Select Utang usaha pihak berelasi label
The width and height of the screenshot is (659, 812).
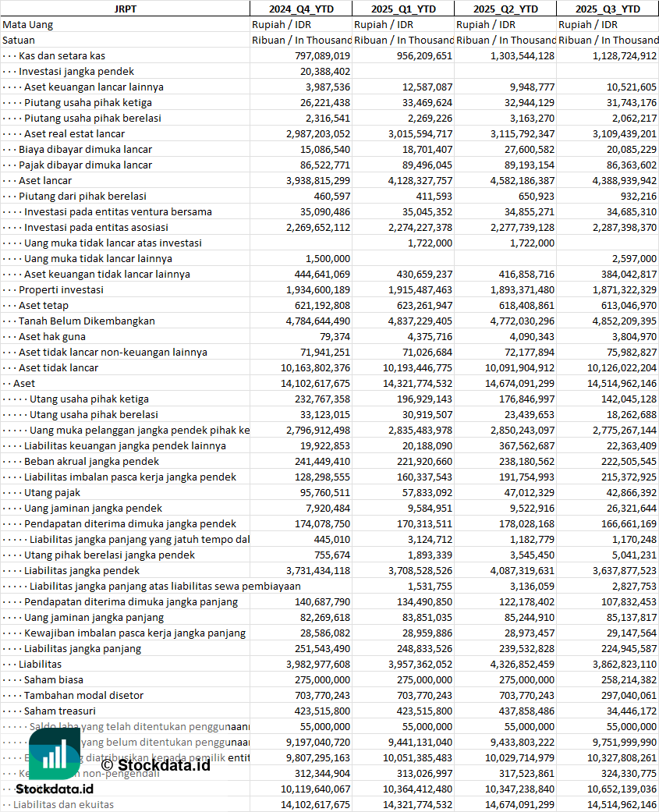[94, 414]
